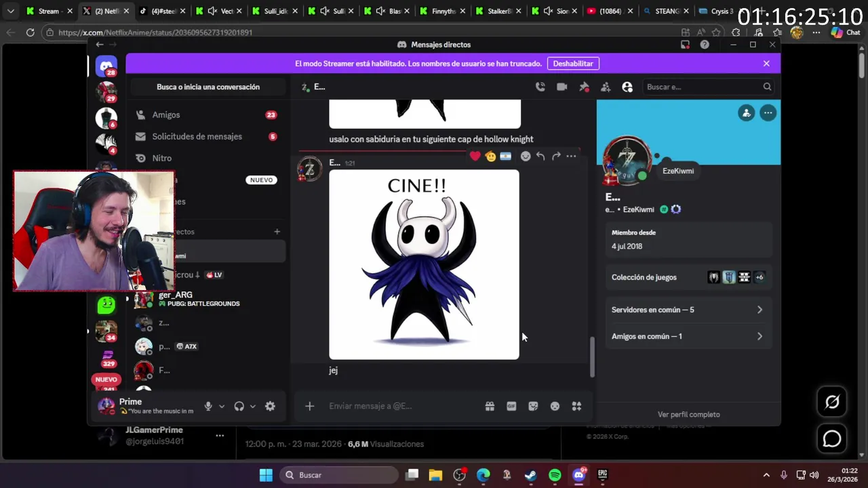Forward the CINE!! message

(x=556, y=156)
